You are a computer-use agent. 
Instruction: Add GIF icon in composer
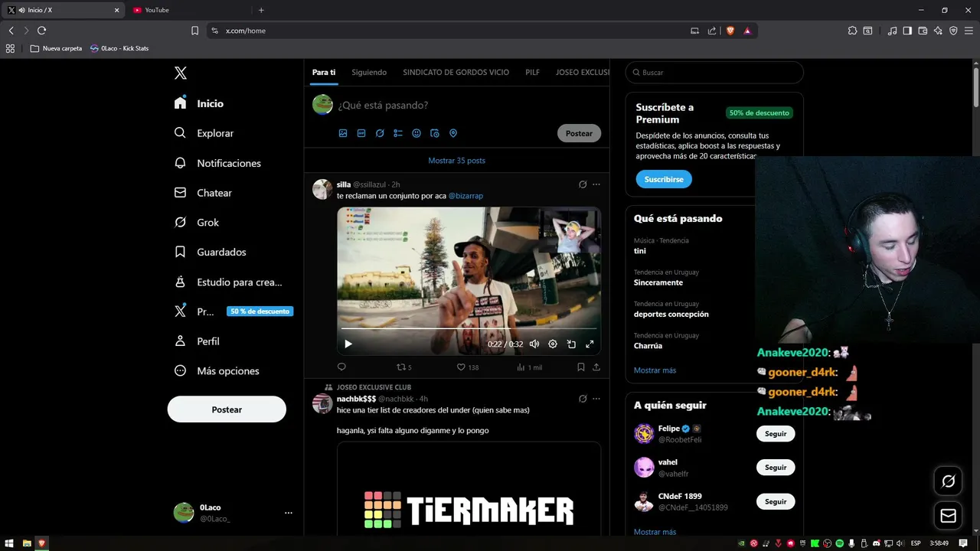click(361, 133)
